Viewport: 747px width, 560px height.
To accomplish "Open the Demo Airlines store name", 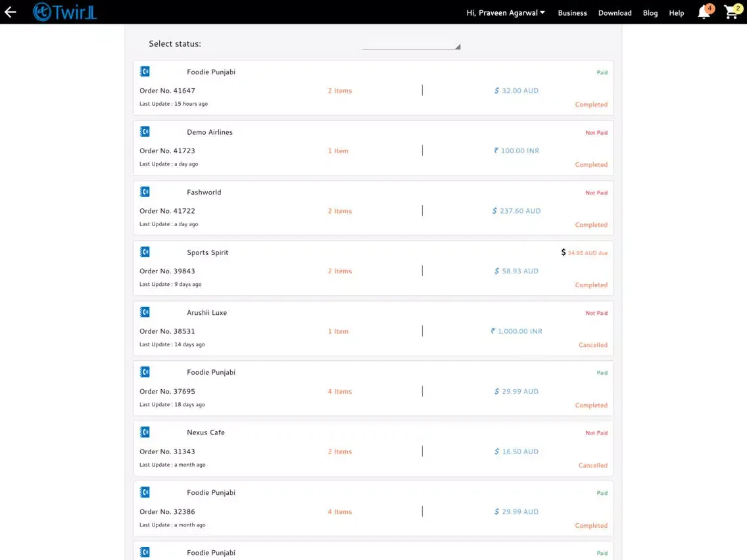I will [210, 132].
